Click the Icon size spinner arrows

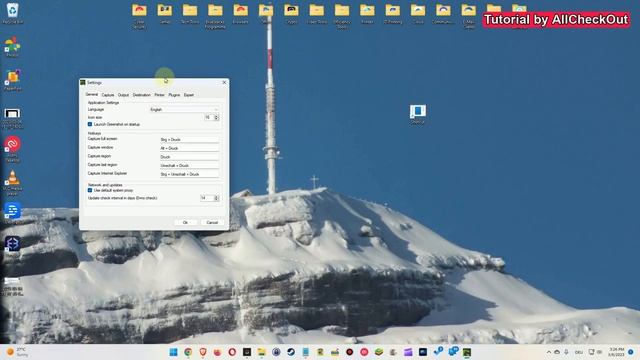pos(216,118)
